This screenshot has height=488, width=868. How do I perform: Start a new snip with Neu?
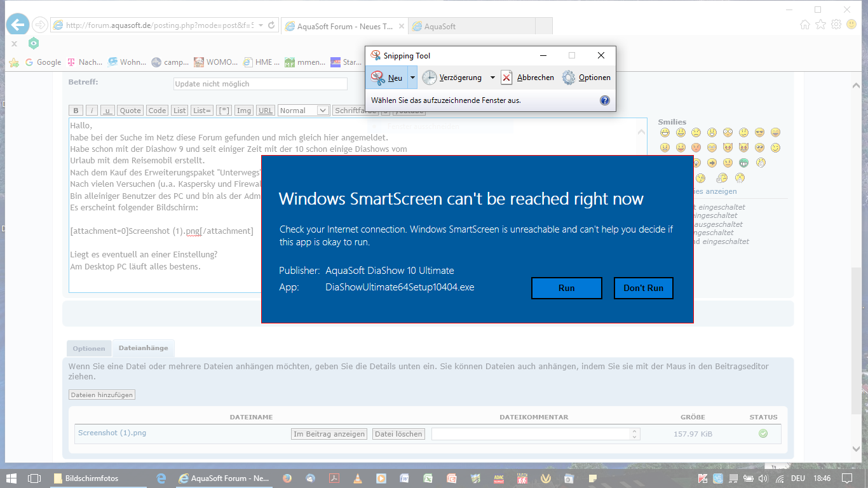tap(386, 78)
